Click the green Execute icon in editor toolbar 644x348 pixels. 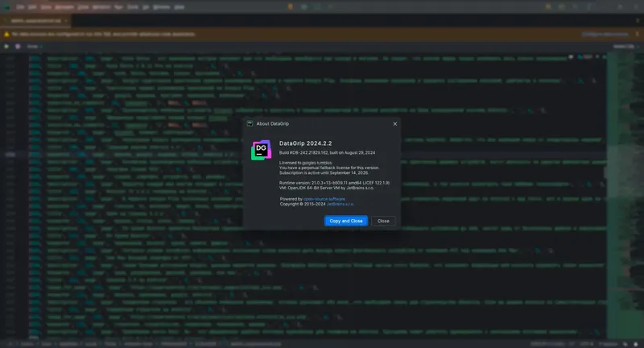pyautogui.click(x=6, y=47)
